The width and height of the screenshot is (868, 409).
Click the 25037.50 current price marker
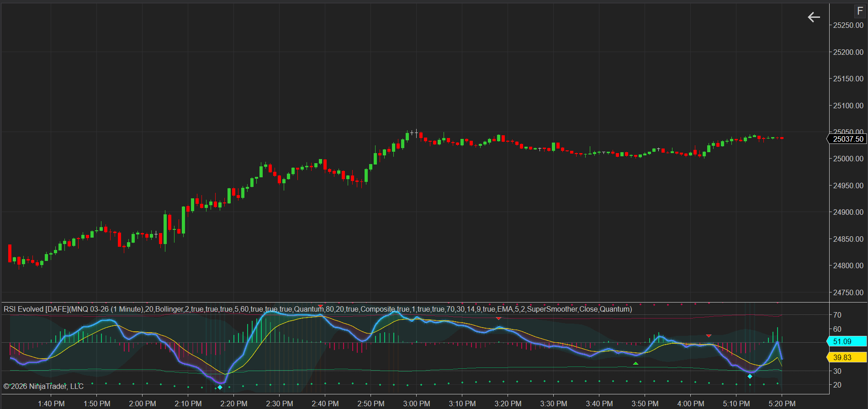(847, 139)
